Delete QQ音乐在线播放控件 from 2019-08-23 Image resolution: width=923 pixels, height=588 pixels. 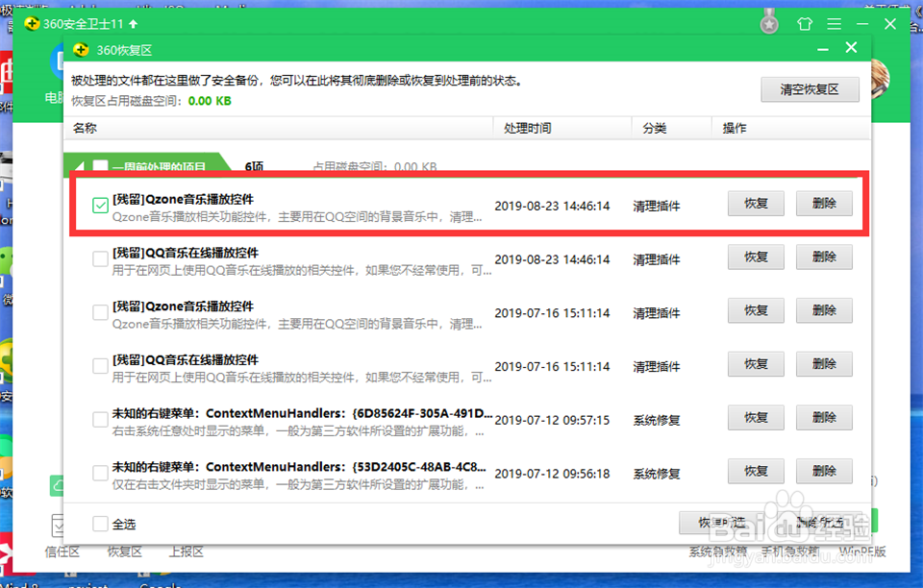coord(824,257)
